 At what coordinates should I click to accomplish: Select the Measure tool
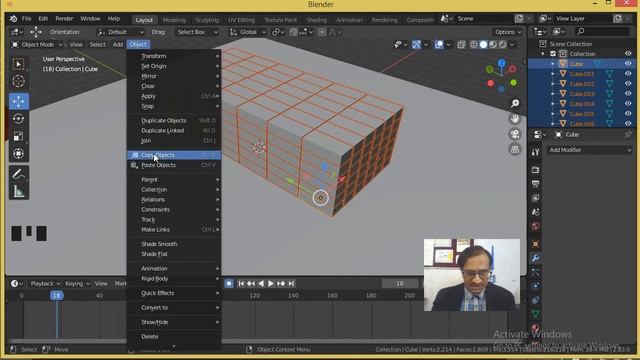click(18, 191)
